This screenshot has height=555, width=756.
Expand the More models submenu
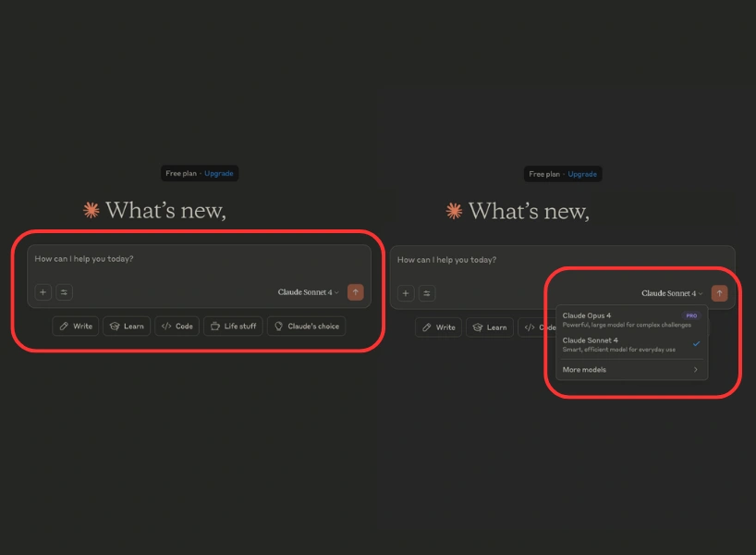point(631,370)
